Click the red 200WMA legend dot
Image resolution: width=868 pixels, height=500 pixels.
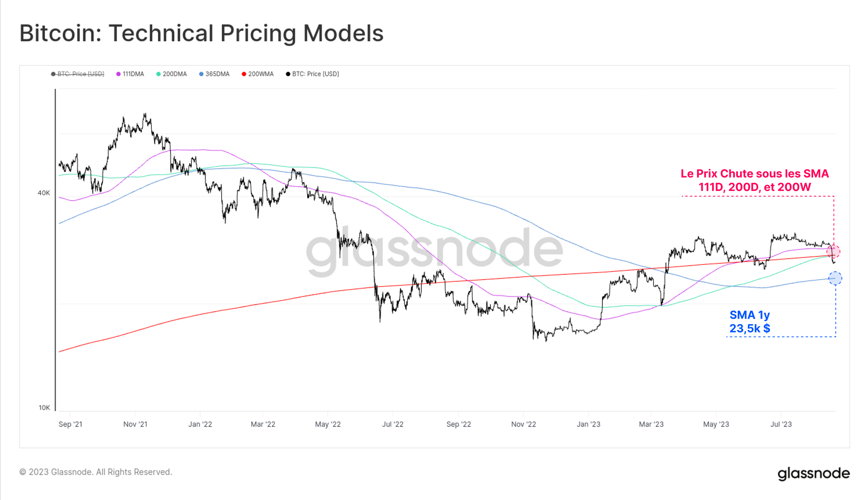[244, 74]
